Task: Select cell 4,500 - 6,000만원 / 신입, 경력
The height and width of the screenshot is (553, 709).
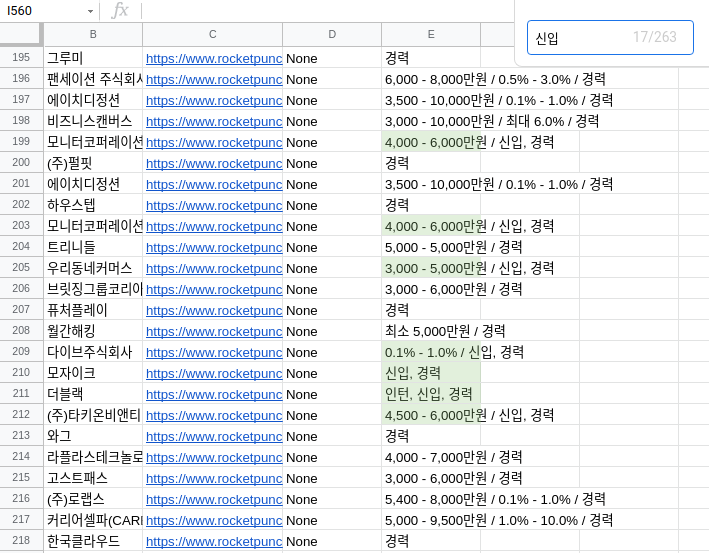Action: click(x=431, y=415)
